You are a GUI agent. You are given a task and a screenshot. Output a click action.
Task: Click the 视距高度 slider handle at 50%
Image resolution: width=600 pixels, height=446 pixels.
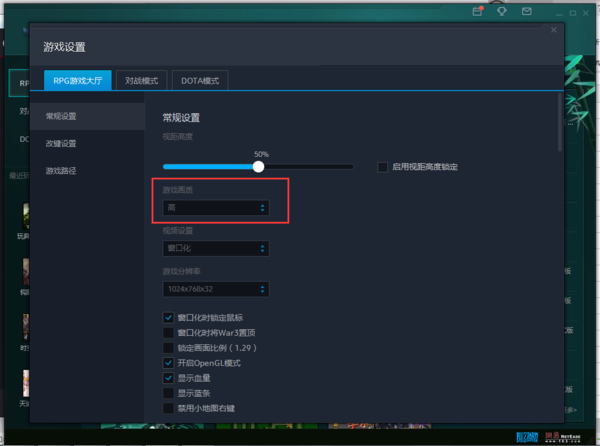tap(259, 167)
